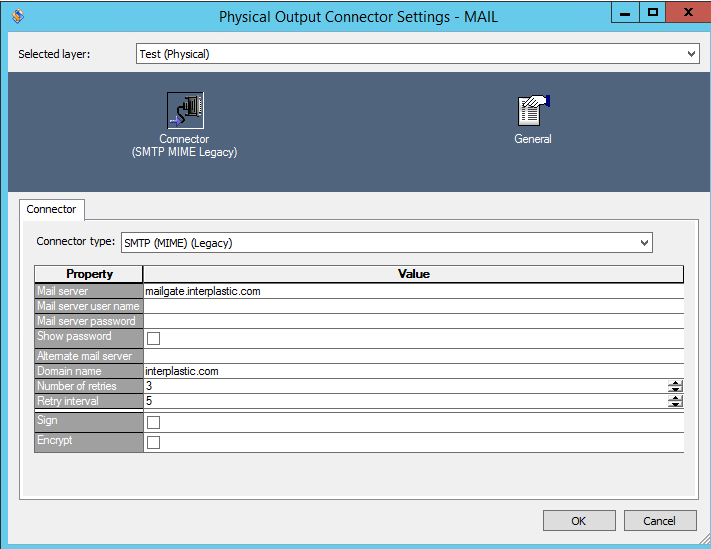Maximize the connector settings window
Viewport: 711px width, 549px height.
tap(653, 13)
